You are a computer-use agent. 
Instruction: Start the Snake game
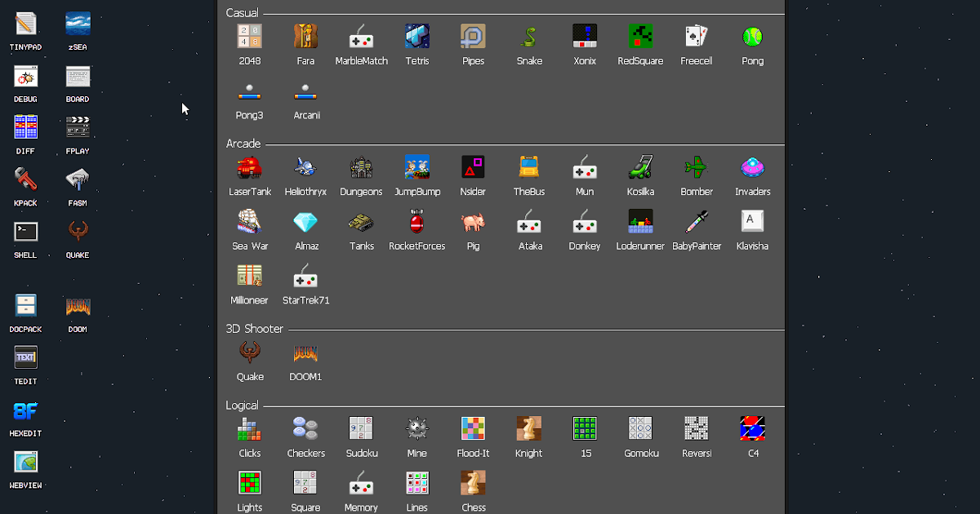[x=529, y=37]
